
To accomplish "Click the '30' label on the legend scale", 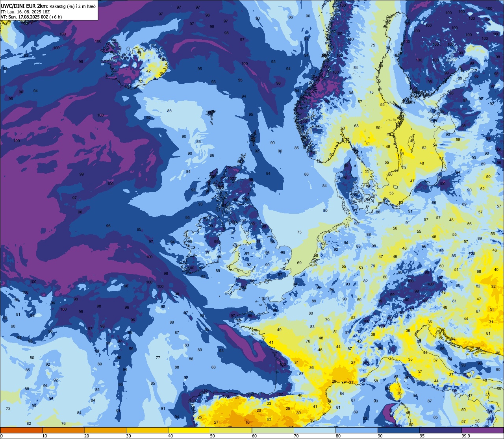I will 128,436.
